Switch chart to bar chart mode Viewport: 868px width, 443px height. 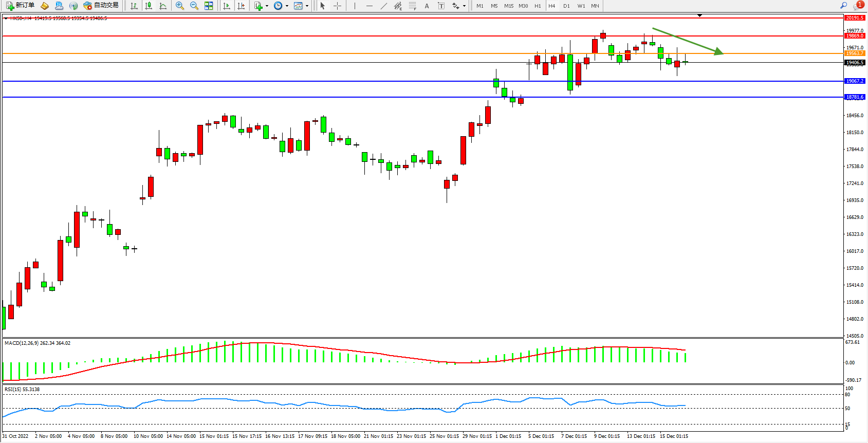(x=134, y=6)
